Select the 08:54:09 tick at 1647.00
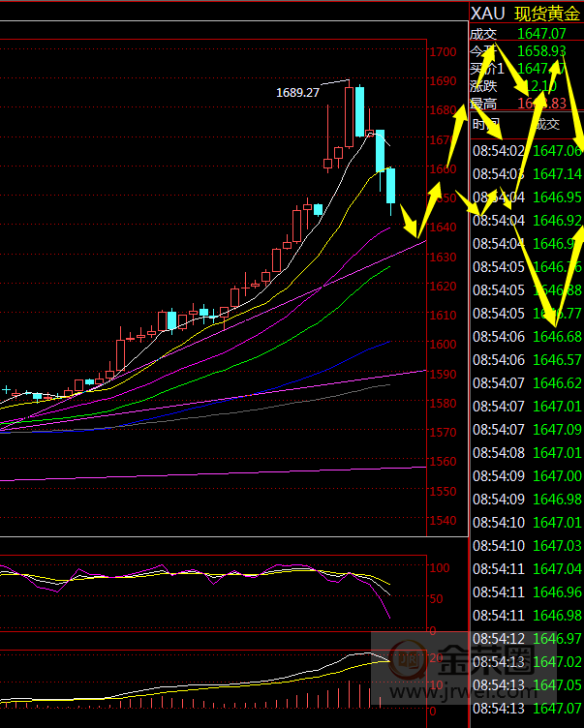Viewport: 584px width, 728px height. (x=526, y=475)
